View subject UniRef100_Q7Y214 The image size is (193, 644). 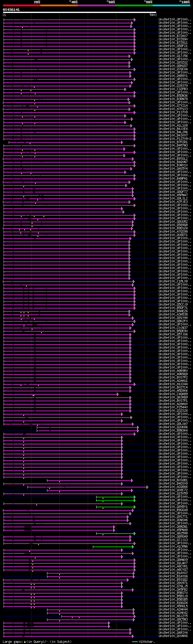tap(173, 106)
